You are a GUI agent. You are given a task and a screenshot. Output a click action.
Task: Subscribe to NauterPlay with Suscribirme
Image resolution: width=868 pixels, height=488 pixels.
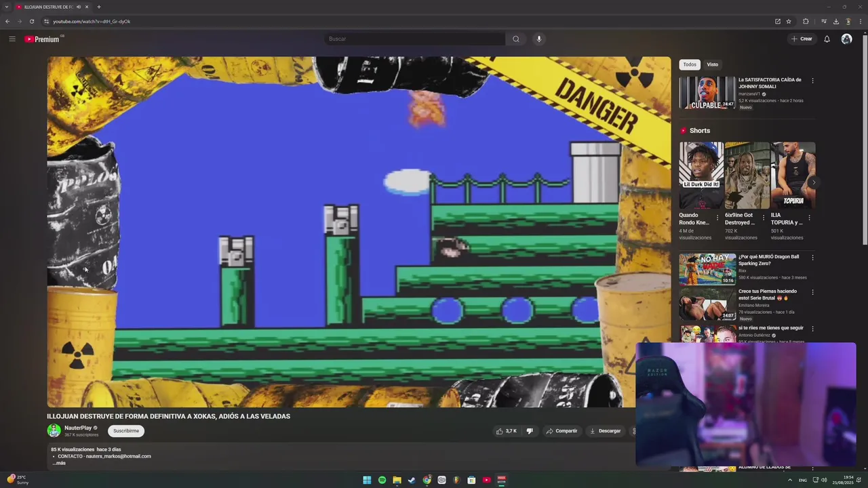126,430
